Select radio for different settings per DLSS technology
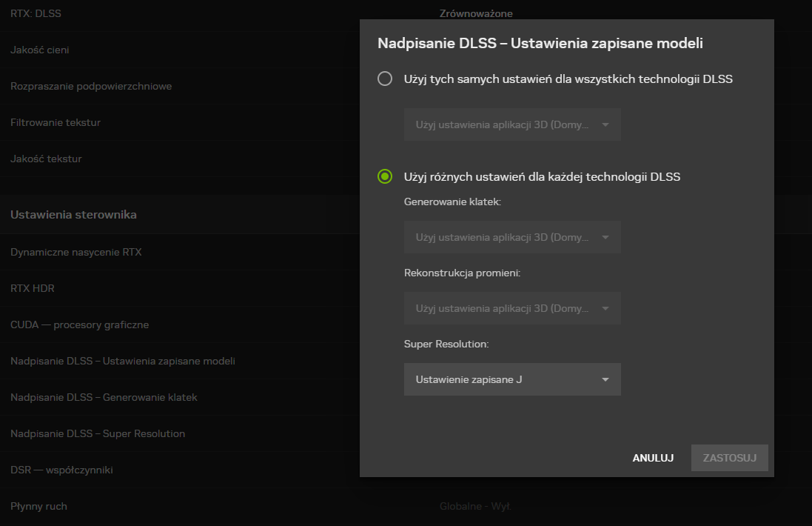The height and width of the screenshot is (526, 812). pyautogui.click(x=385, y=177)
